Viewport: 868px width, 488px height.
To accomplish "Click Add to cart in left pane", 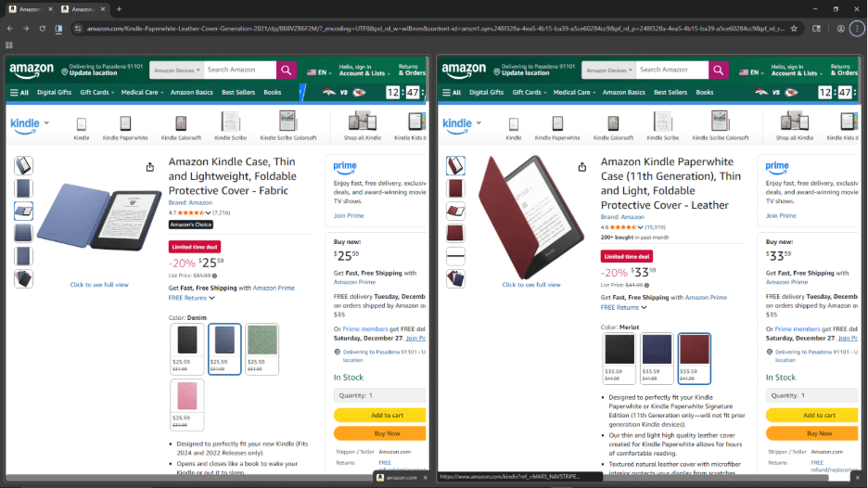I will [x=380, y=415].
